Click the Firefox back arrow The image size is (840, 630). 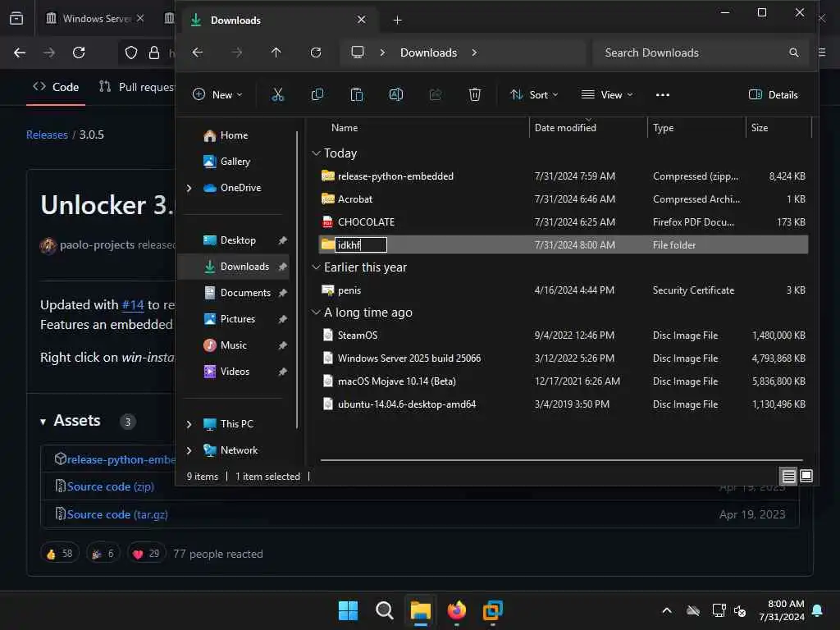click(x=20, y=52)
